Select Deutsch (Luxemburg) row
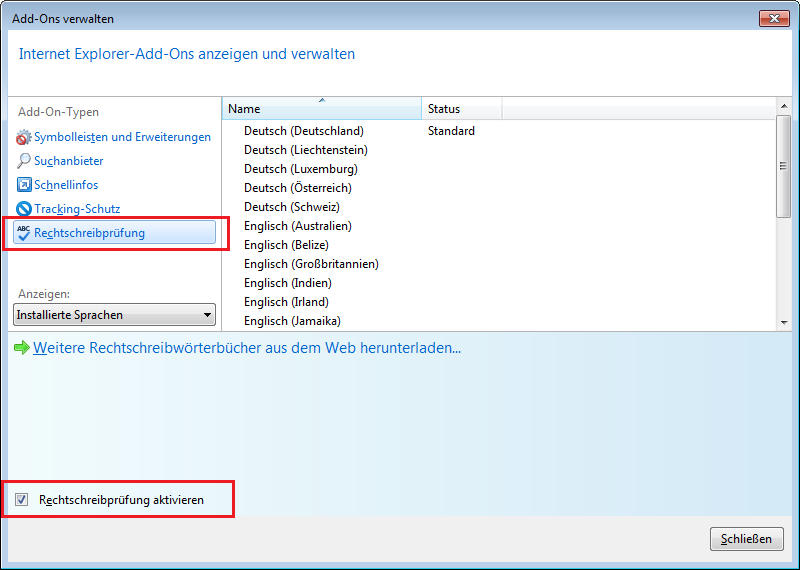This screenshot has width=800, height=570. click(x=301, y=168)
